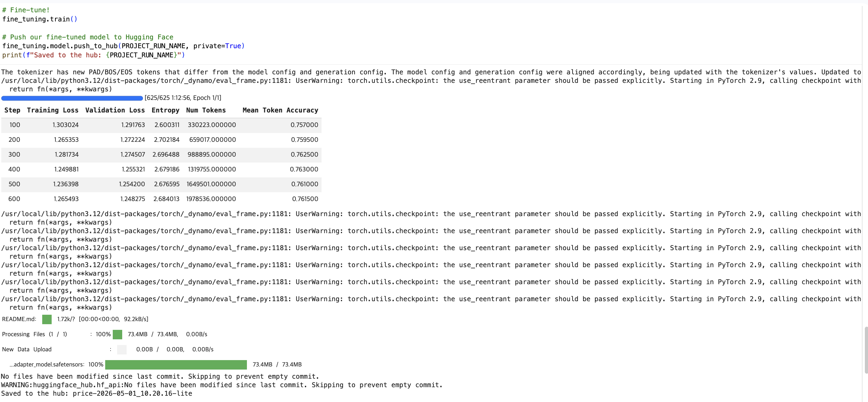Viewport: 868px width, 402px height.
Task: Click num tokens value 659017.000000
Action: click(x=212, y=140)
